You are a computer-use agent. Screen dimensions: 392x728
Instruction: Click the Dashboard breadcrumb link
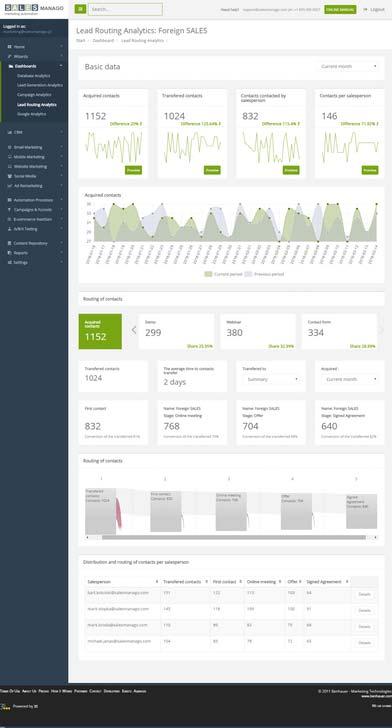tap(103, 41)
